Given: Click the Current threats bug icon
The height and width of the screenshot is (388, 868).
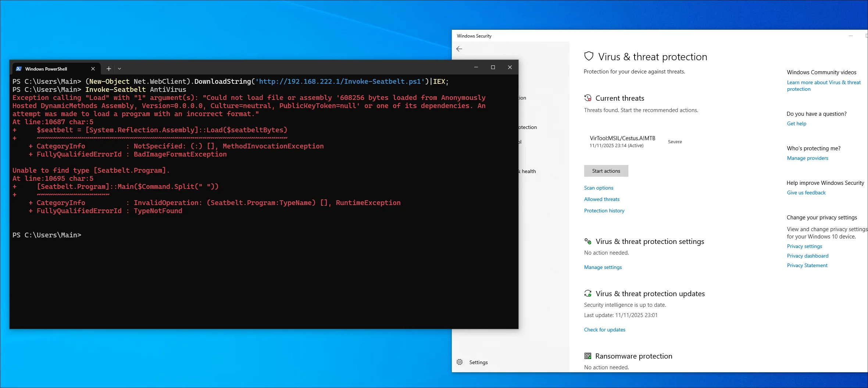Looking at the screenshot, I should [588, 97].
